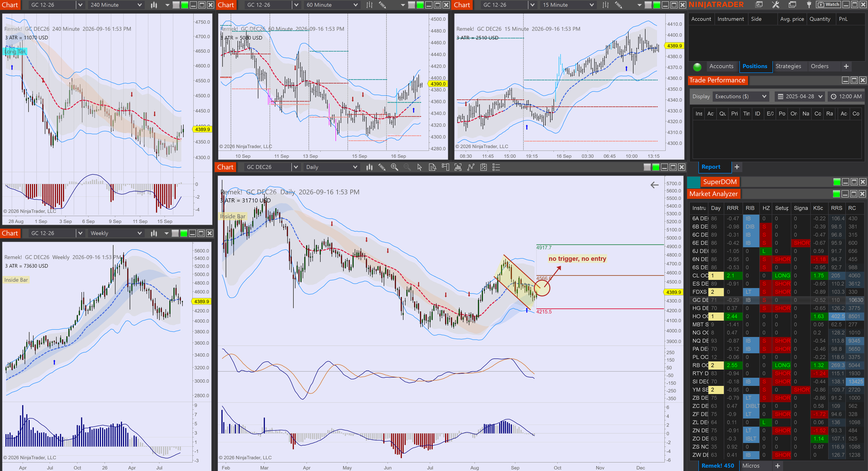Open the Strategies icon in Daily chart toolbar

tap(471, 167)
